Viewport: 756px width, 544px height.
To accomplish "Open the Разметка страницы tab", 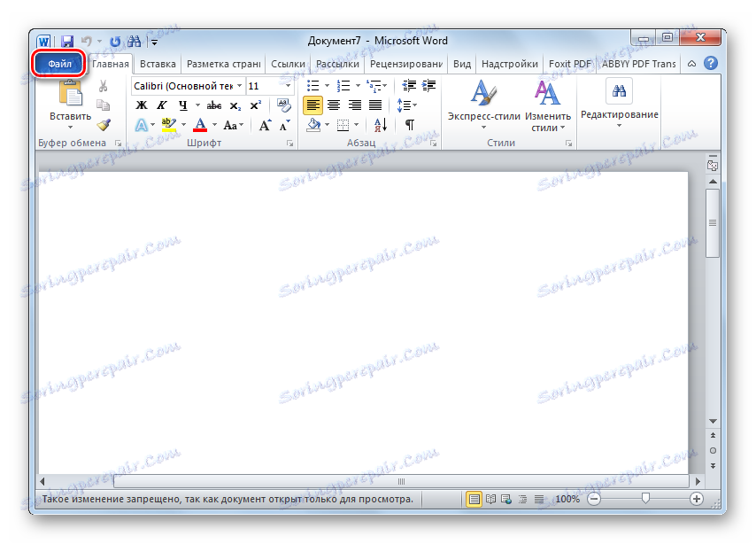I will (223, 64).
